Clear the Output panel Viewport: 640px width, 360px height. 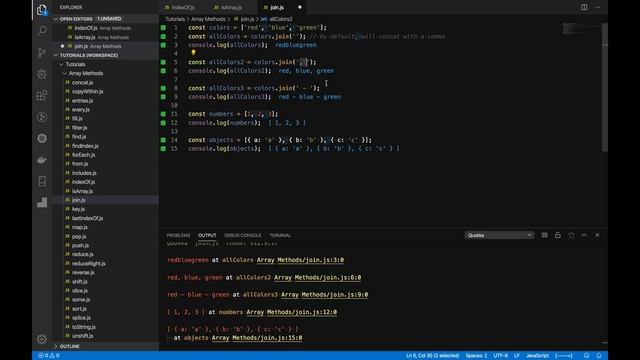coord(544,235)
